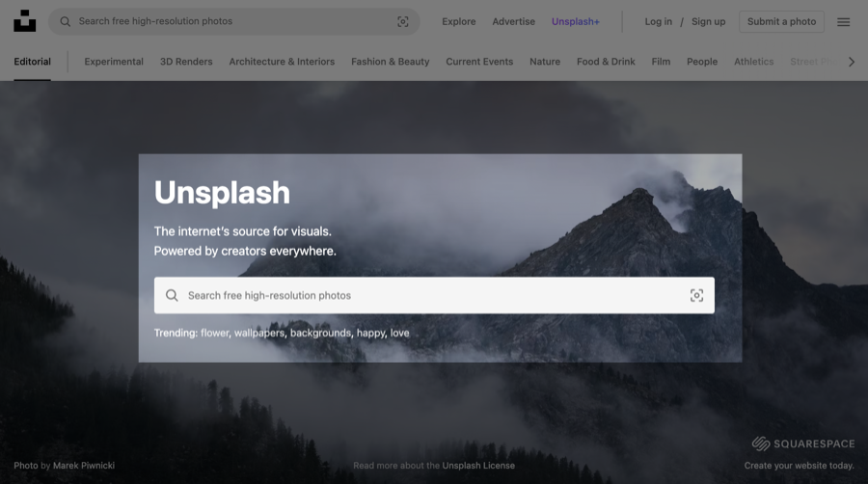This screenshot has height=484, width=868.
Task: Go to Explore
Action: 458,21
